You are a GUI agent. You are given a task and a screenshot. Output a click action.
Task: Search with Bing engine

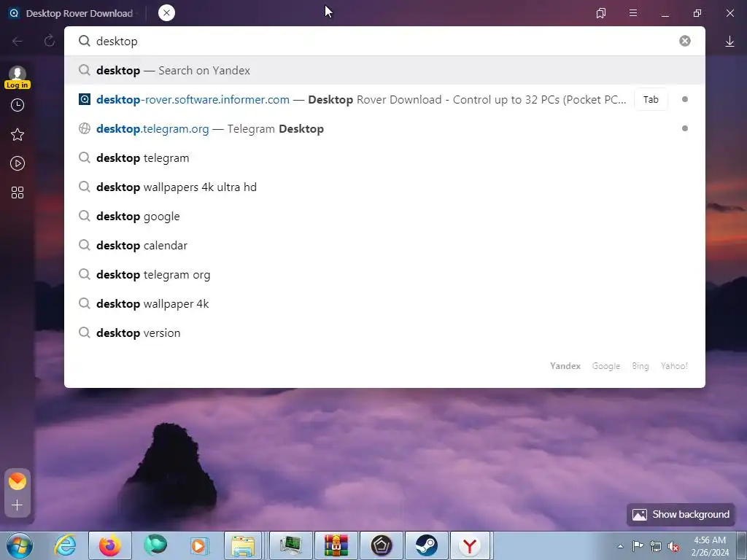(x=640, y=366)
